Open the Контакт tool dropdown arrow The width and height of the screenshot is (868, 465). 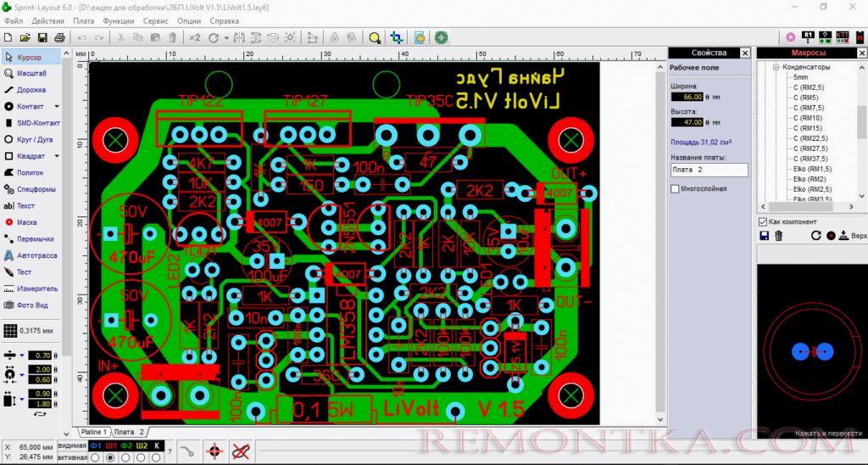point(57,106)
